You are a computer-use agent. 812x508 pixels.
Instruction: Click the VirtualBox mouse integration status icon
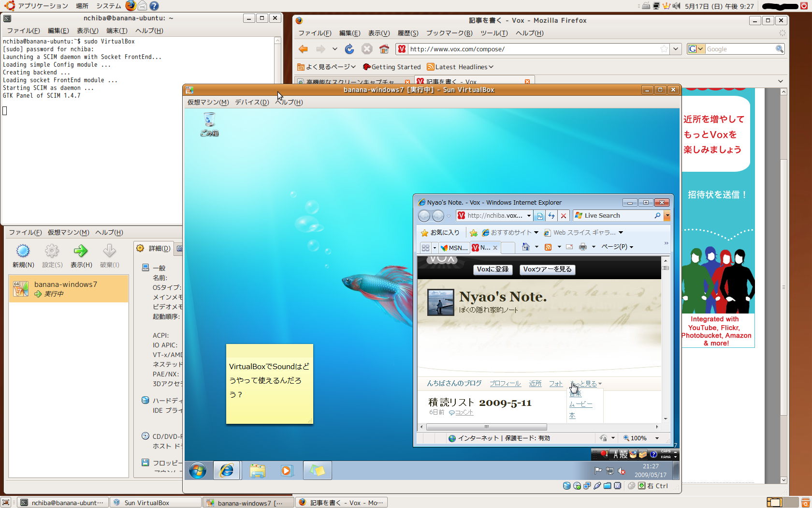click(631, 486)
